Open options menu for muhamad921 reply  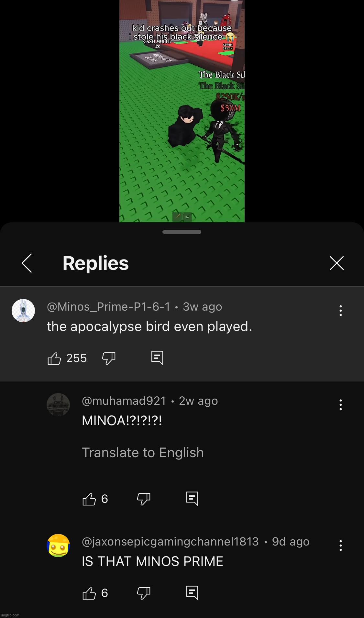click(x=341, y=405)
